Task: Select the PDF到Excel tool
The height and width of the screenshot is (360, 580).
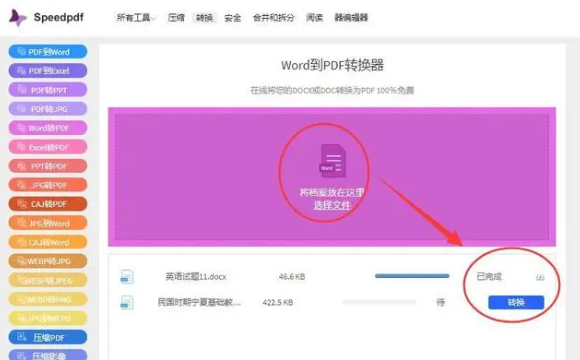Action: 48,71
